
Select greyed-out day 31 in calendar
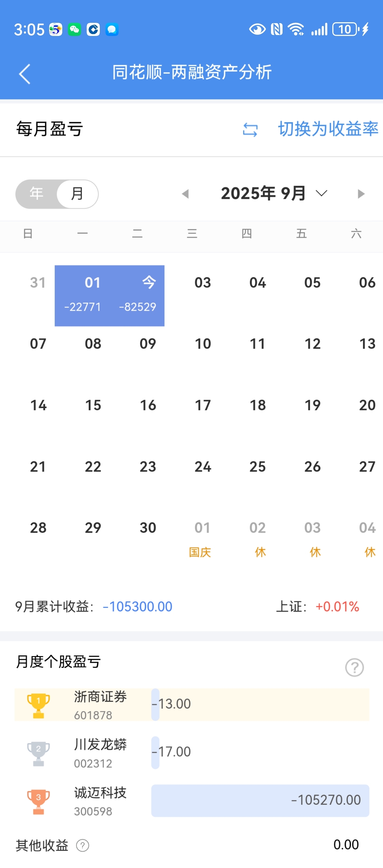[x=38, y=282]
